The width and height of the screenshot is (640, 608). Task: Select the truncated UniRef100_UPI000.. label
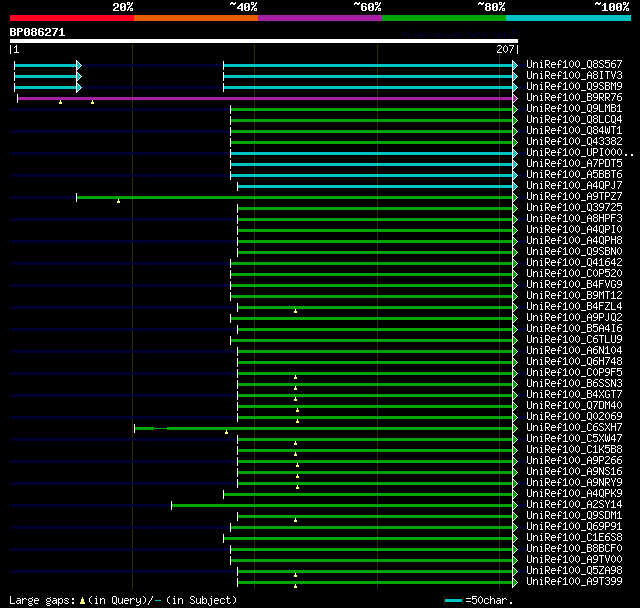click(580, 153)
